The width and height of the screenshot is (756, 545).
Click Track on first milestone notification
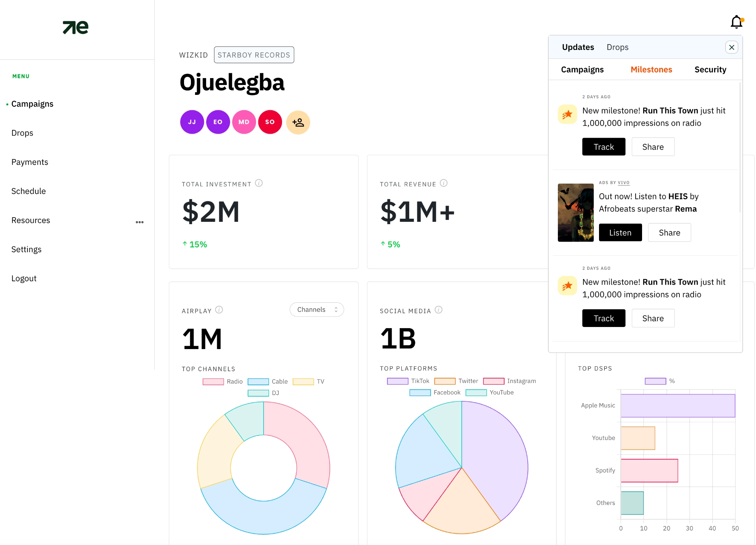point(604,147)
